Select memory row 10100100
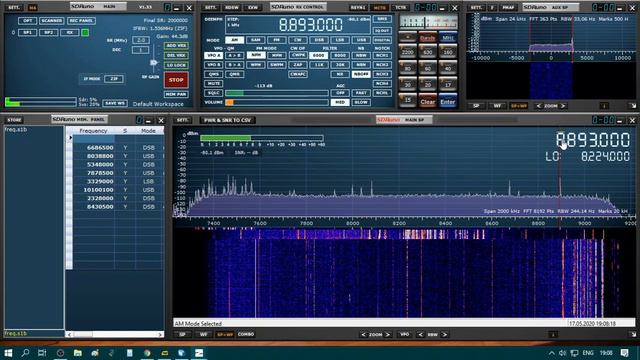This screenshot has width=640, height=360. point(119,190)
